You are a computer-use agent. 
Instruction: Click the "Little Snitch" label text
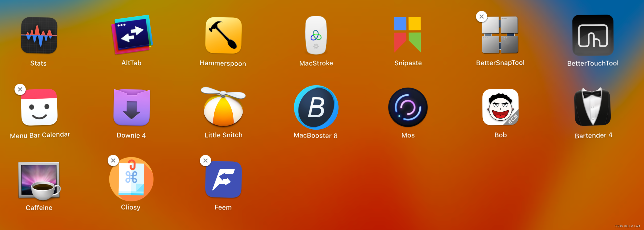click(x=223, y=135)
